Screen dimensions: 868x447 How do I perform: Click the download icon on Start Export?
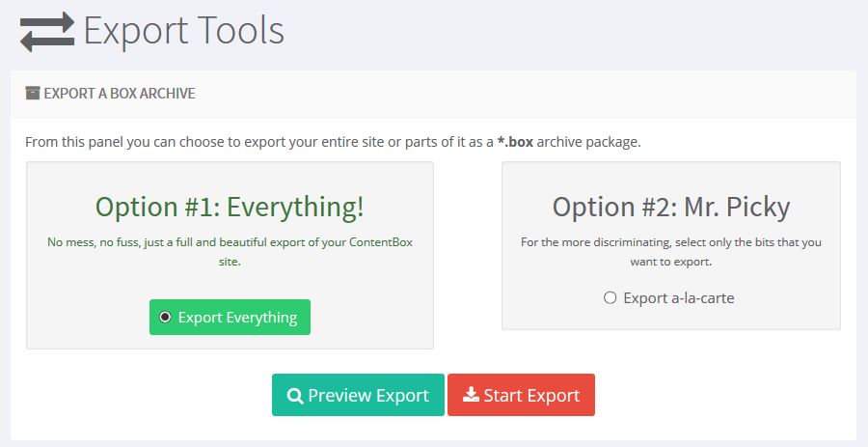coord(471,396)
